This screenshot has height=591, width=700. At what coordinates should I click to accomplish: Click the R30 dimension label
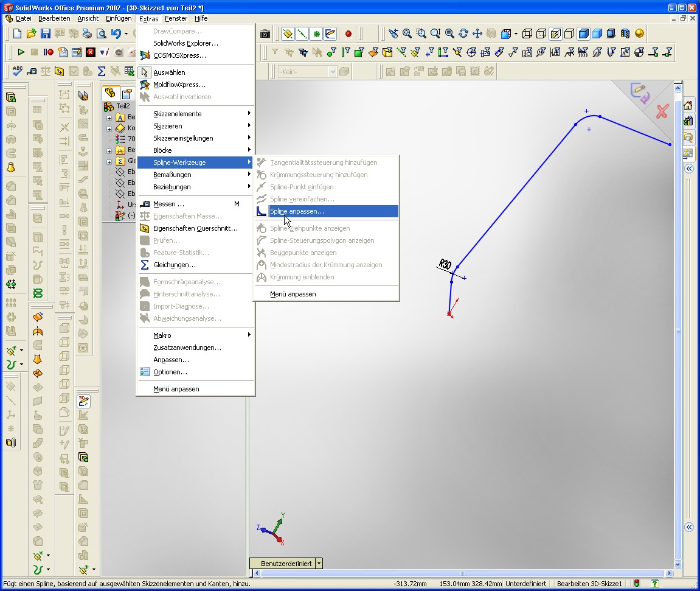445,264
